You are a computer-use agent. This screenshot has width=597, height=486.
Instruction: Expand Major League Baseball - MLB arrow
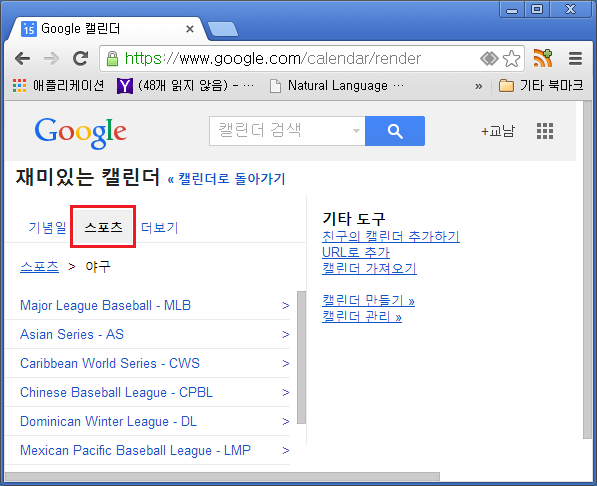pyautogui.click(x=286, y=305)
